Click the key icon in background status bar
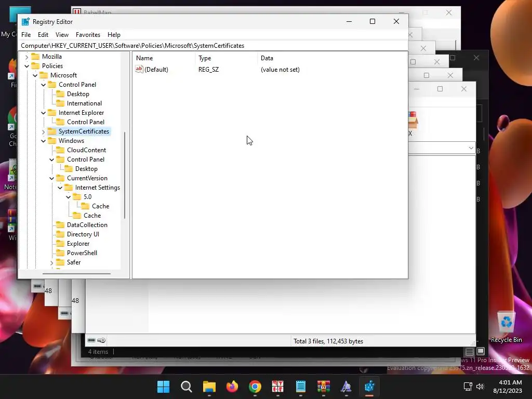The height and width of the screenshot is (399, 532). pyautogui.click(x=101, y=340)
